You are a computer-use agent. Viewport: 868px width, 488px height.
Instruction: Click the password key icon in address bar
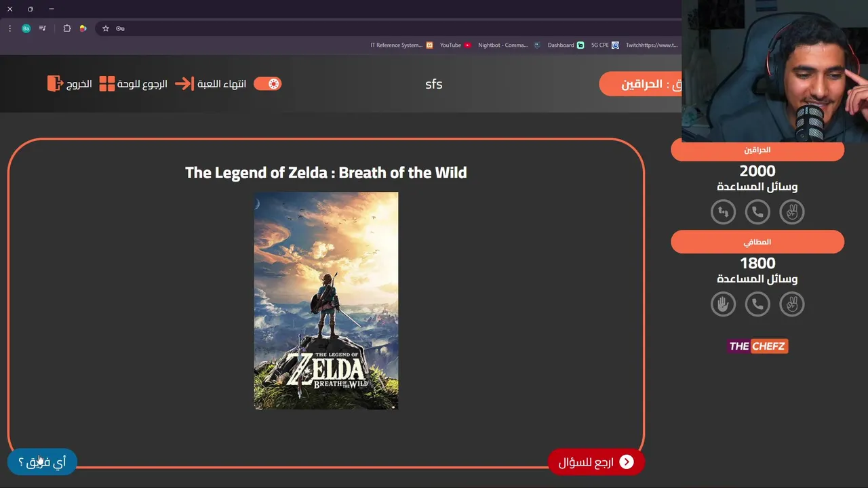coord(120,28)
